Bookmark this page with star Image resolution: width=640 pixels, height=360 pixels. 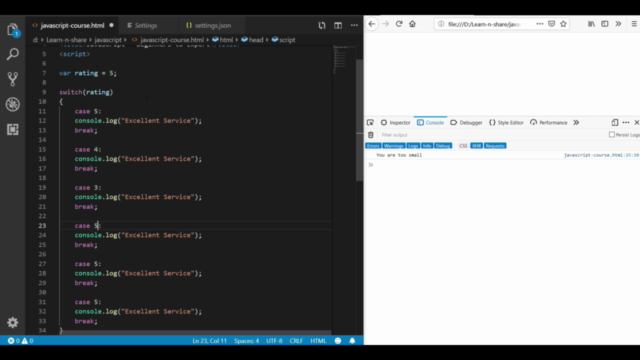[564, 24]
